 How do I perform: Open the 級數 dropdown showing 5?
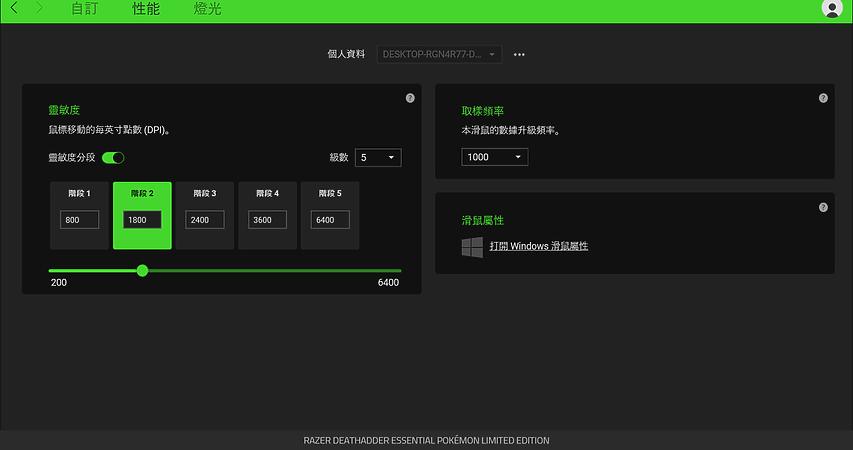(x=378, y=158)
